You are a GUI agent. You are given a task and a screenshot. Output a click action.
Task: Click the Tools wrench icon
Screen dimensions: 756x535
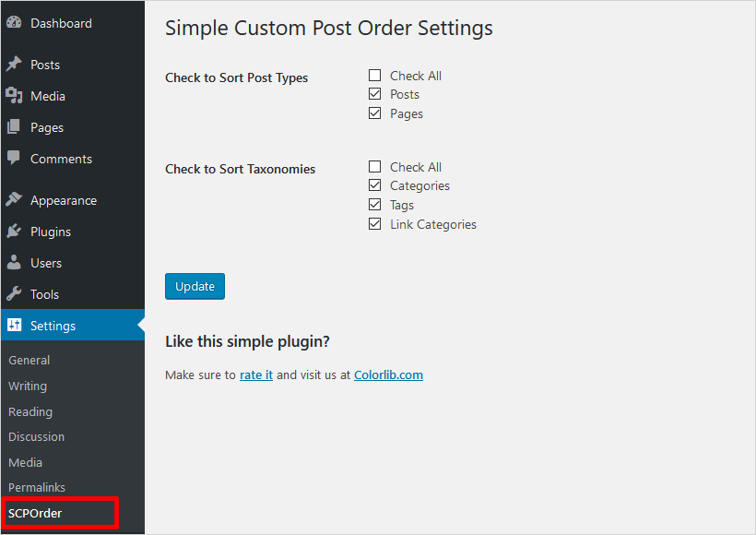point(14,294)
